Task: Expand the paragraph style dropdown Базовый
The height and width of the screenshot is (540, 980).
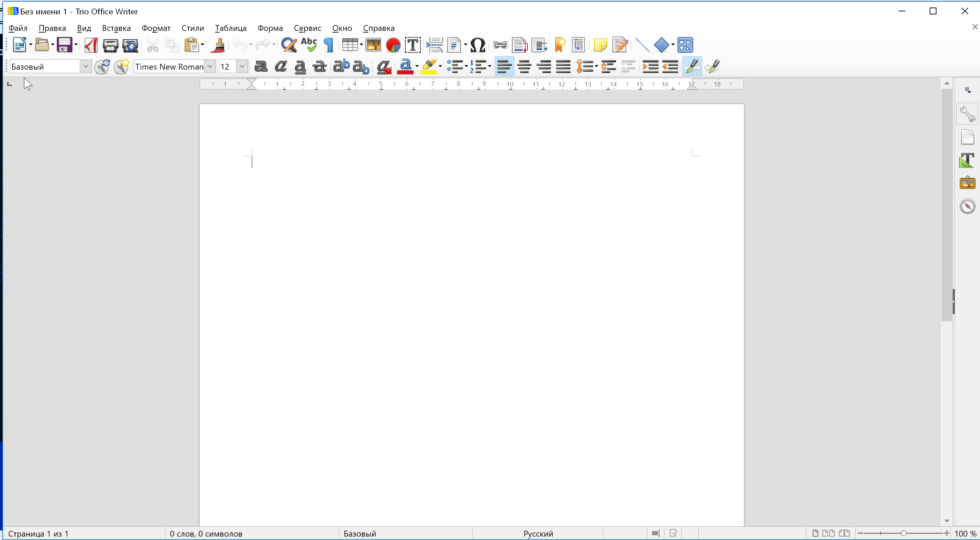Action: click(85, 67)
